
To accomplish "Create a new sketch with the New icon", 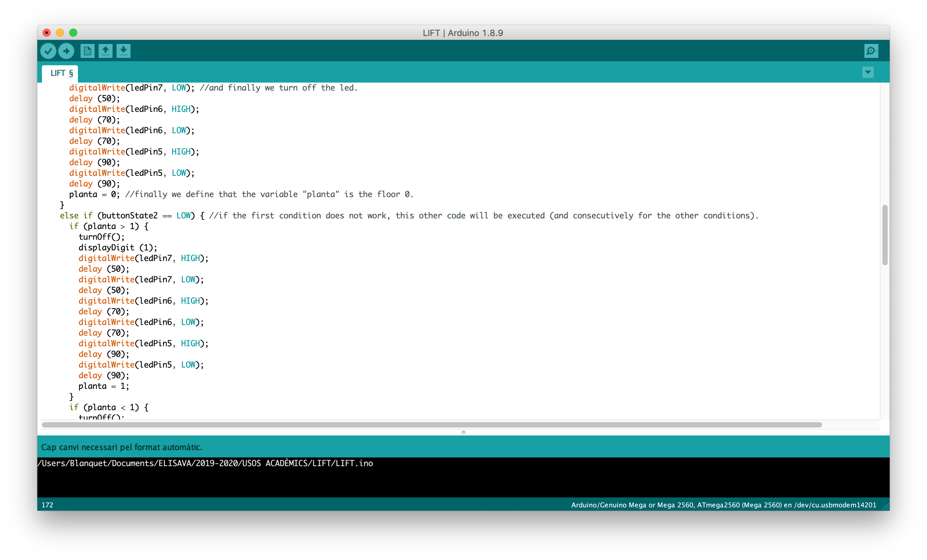I will tap(87, 51).
